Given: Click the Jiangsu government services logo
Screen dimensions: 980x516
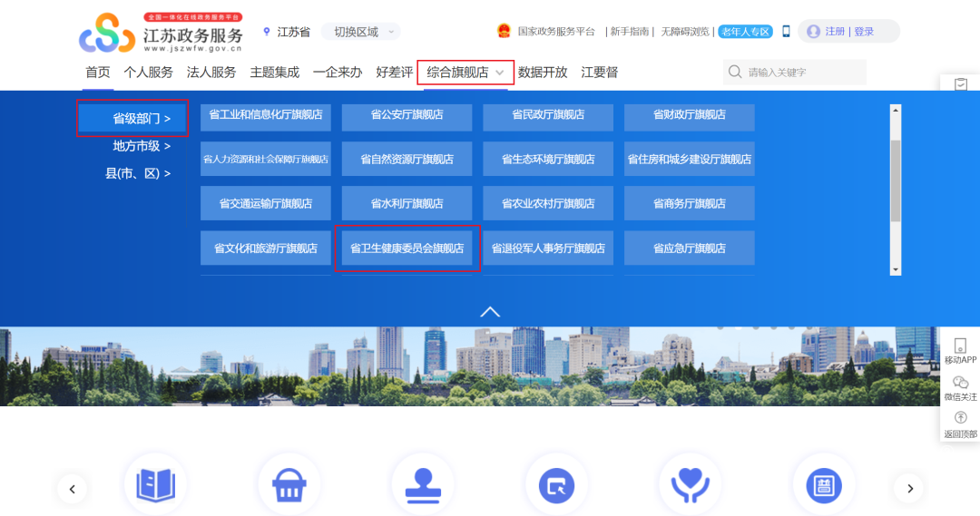Looking at the screenshot, I should tap(162, 33).
